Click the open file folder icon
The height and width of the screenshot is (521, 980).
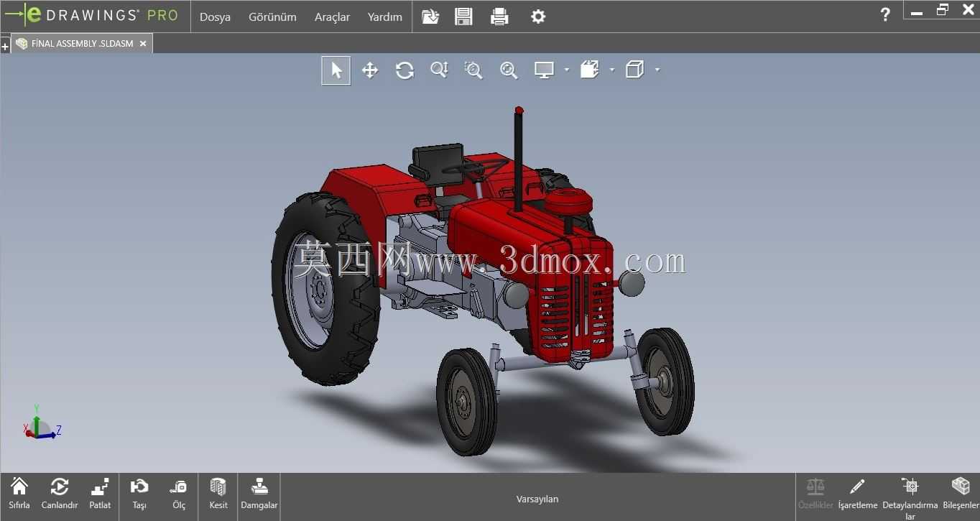430,17
